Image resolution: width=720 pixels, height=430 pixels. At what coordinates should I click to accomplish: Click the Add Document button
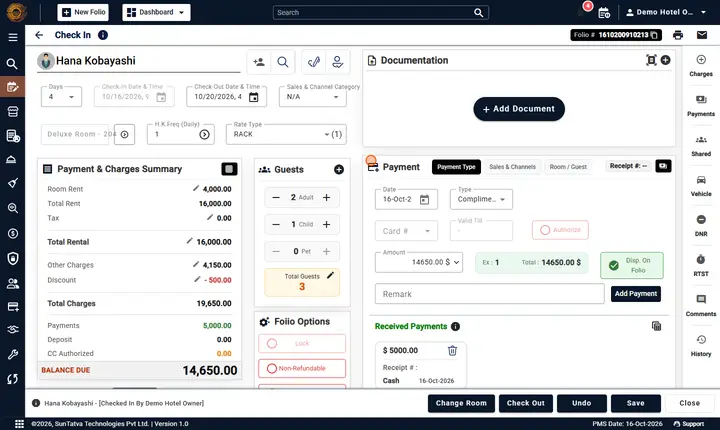[x=519, y=109]
